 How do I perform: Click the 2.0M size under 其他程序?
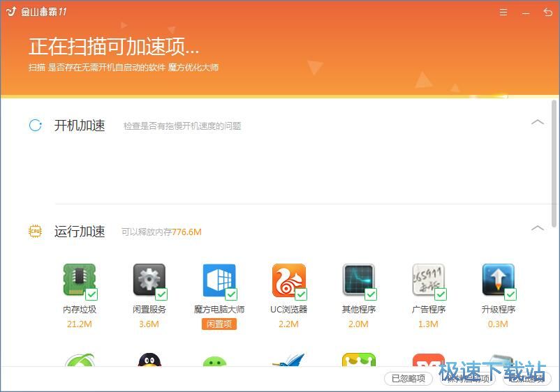[358, 324]
